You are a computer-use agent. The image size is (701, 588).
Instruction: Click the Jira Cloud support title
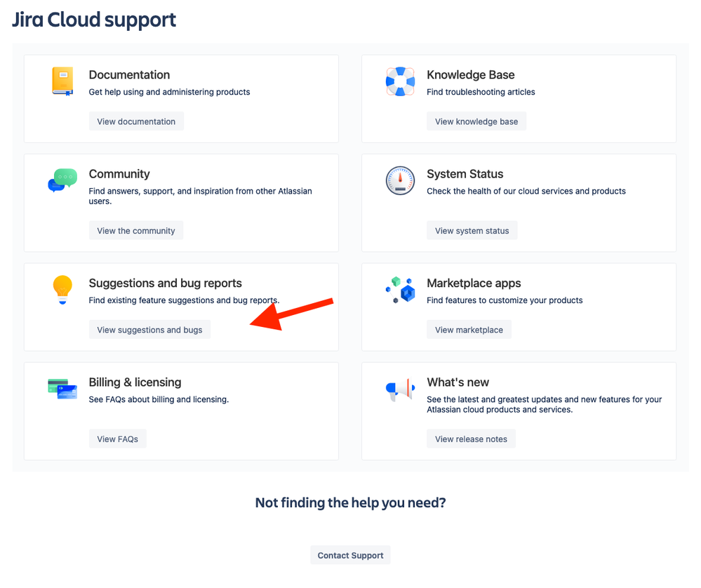pos(94,20)
